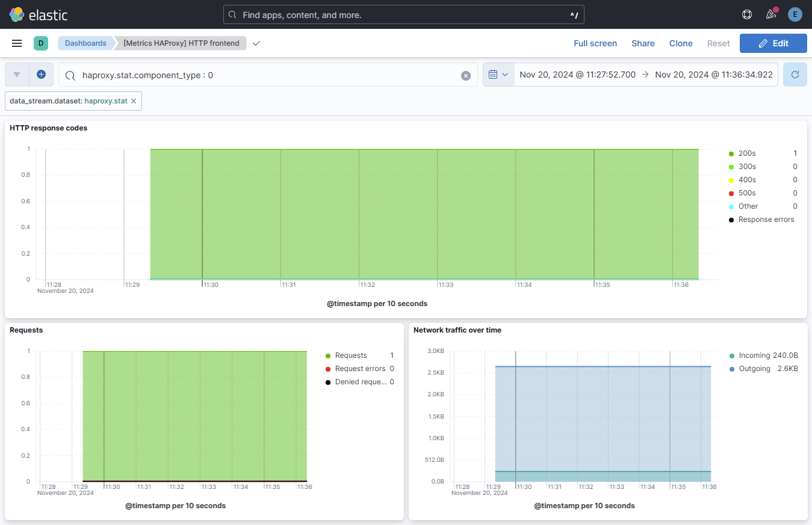Screen dimensions: 812x525
Task: Navigate to the Dashboards breadcrumb
Action: point(85,43)
